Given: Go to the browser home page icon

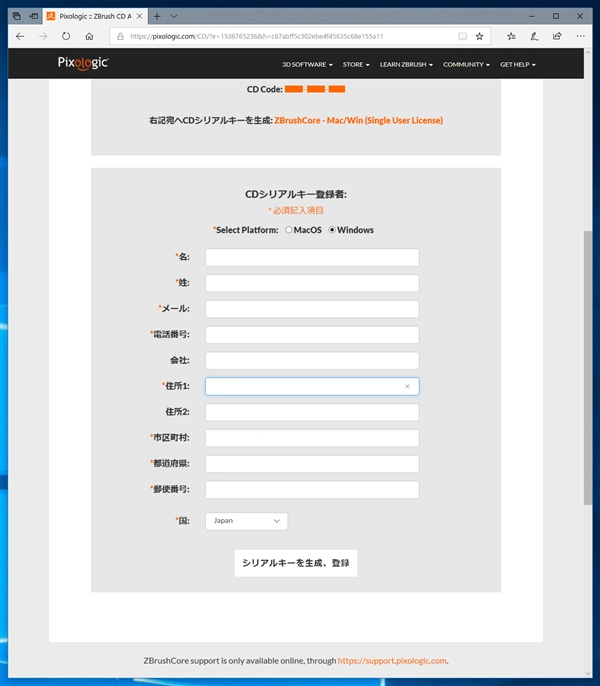Looking at the screenshot, I should (89, 36).
